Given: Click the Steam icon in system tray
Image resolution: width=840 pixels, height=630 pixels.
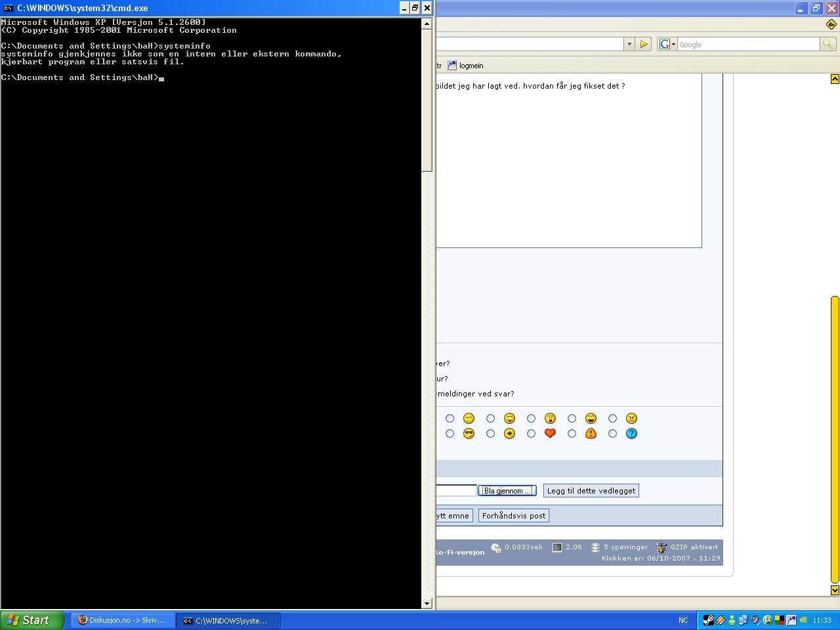Looking at the screenshot, I should click(708, 620).
